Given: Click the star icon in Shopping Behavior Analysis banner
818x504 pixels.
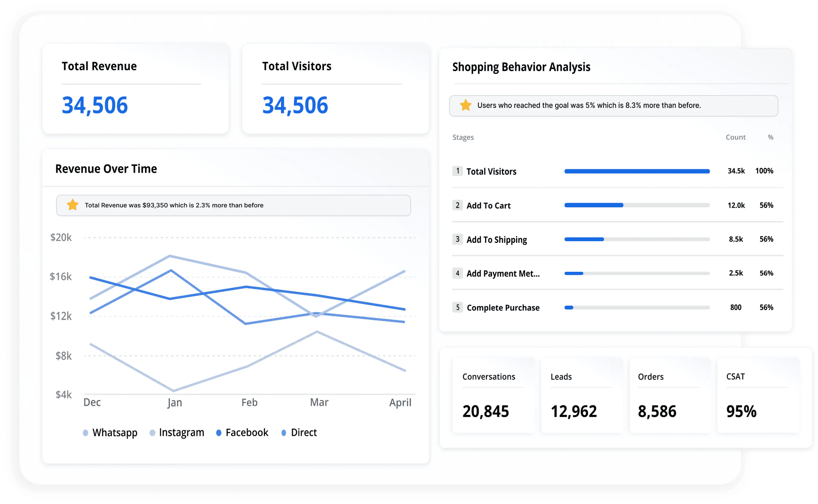Looking at the screenshot, I should [465, 105].
